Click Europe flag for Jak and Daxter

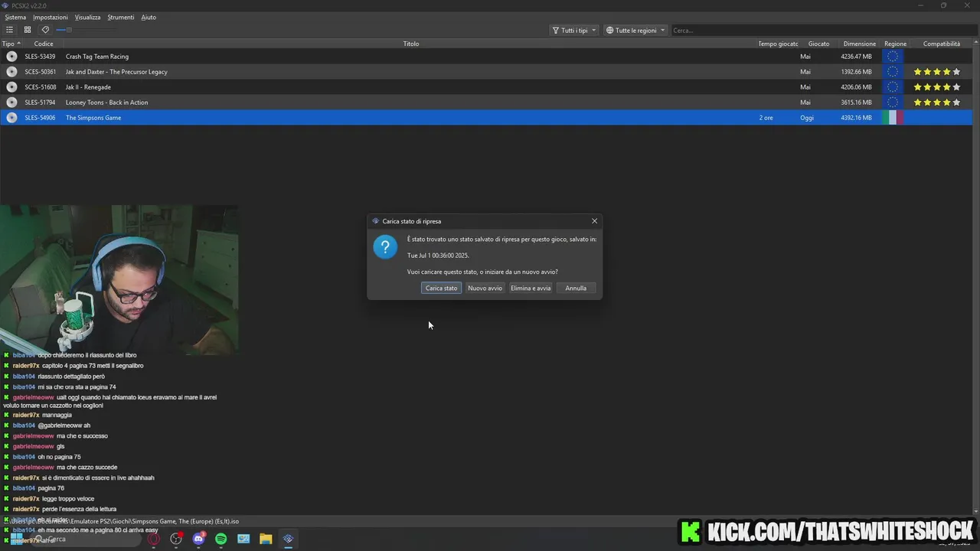pyautogui.click(x=893, y=72)
